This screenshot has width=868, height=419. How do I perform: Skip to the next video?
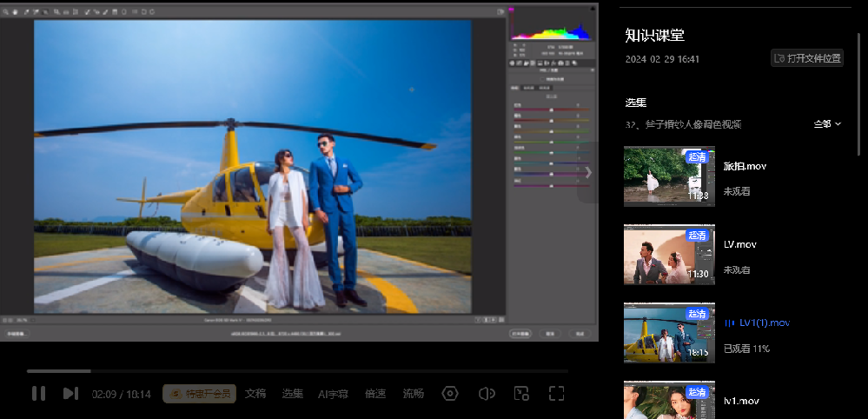click(70, 394)
